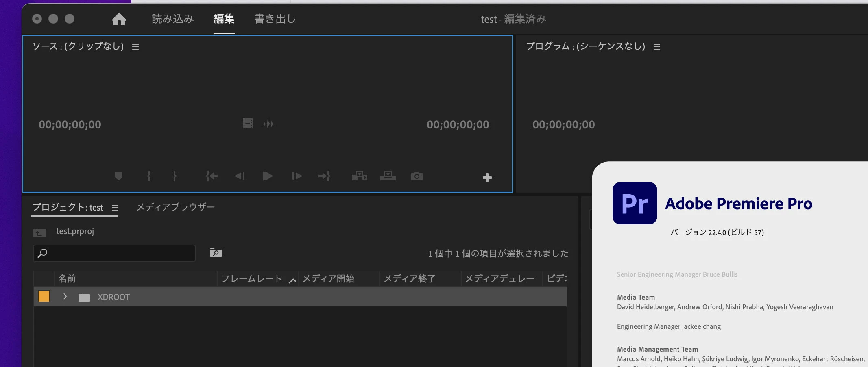Open the Program monitor panel menu

pyautogui.click(x=656, y=47)
